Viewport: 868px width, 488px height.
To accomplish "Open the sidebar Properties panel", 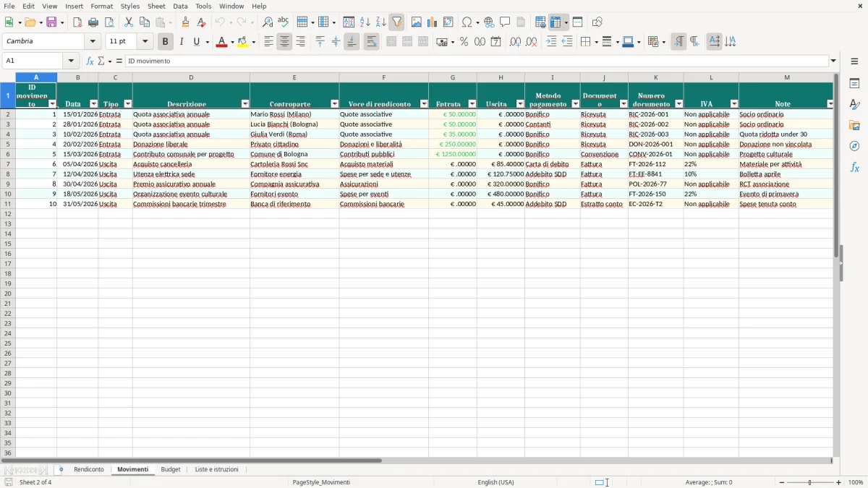I will click(854, 83).
